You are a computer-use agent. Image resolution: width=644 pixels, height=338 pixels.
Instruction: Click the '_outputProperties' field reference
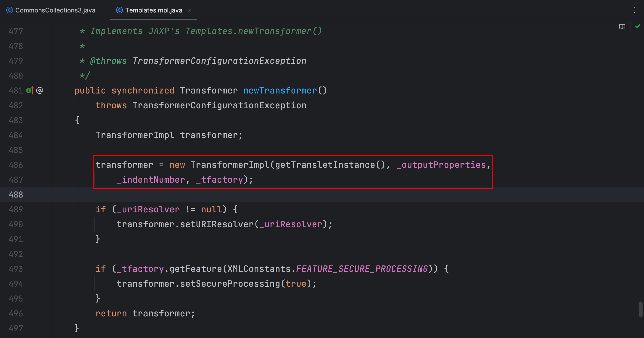(441, 165)
